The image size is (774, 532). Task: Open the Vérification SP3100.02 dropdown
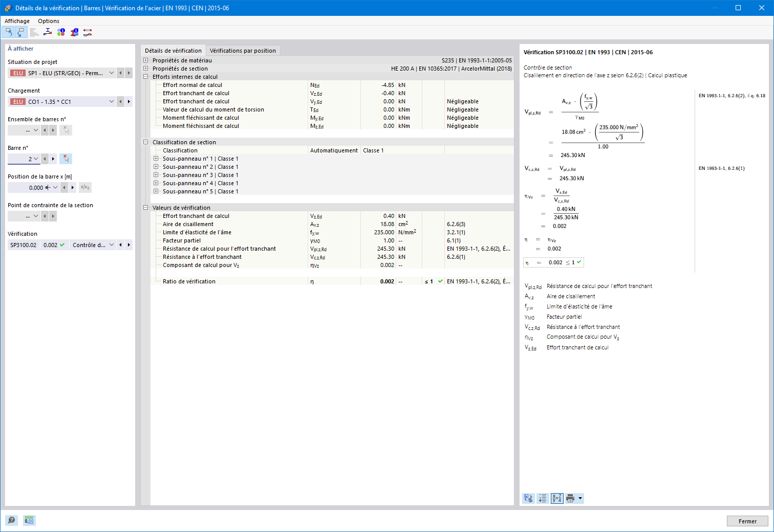[112, 245]
